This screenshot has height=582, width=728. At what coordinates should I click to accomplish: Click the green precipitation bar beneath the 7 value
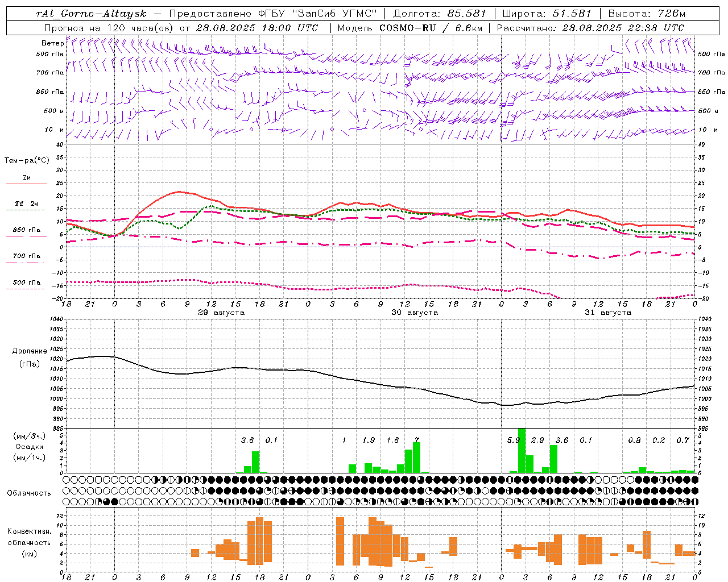(x=416, y=458)
